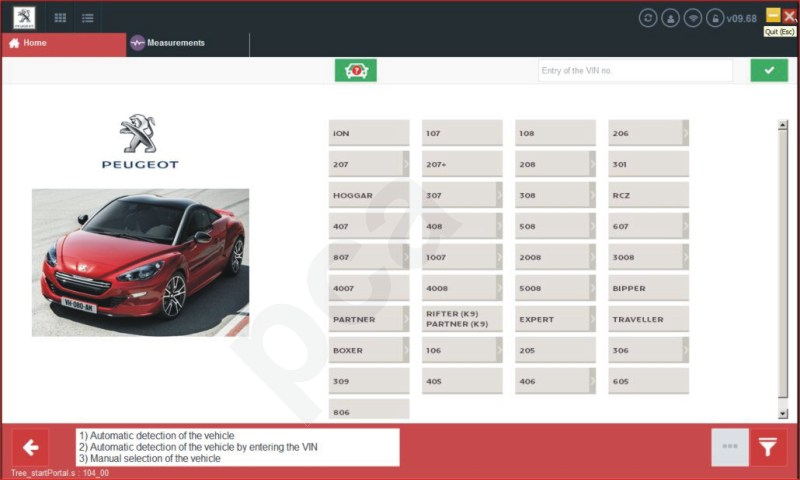Click the scrollbar down arrow of model list
Screen dimensions: 800x480
tap(783, 414)
